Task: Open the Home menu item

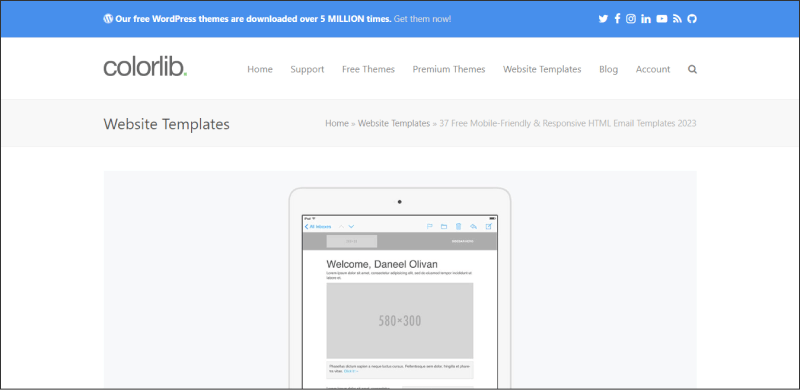Action: [260, 69]
